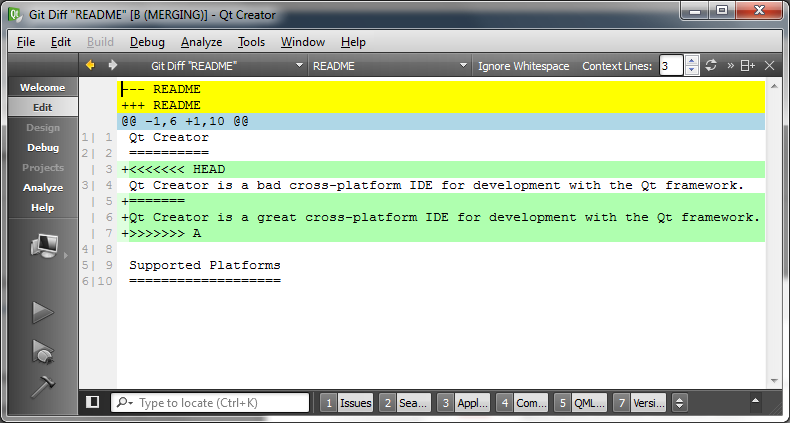790x423 pixels.
Task: Click the Go Forward arrow
Action: pos(112,66)
